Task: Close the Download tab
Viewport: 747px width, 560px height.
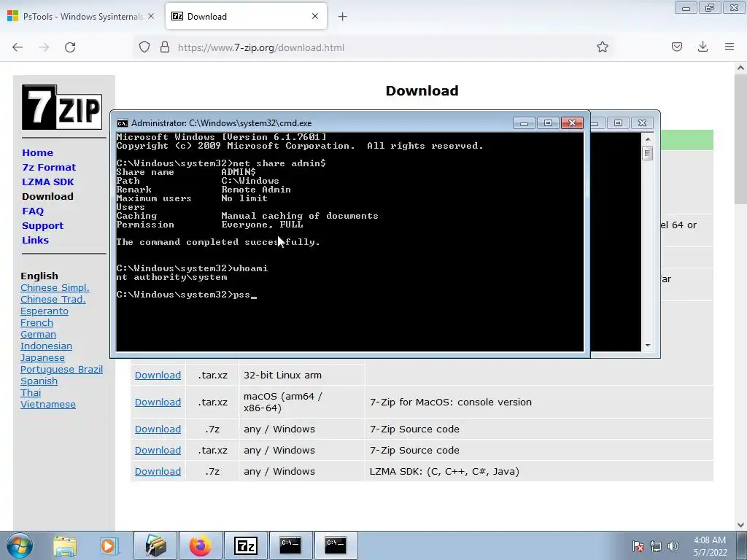Action: pyautogui.click(x=315, y=16)
